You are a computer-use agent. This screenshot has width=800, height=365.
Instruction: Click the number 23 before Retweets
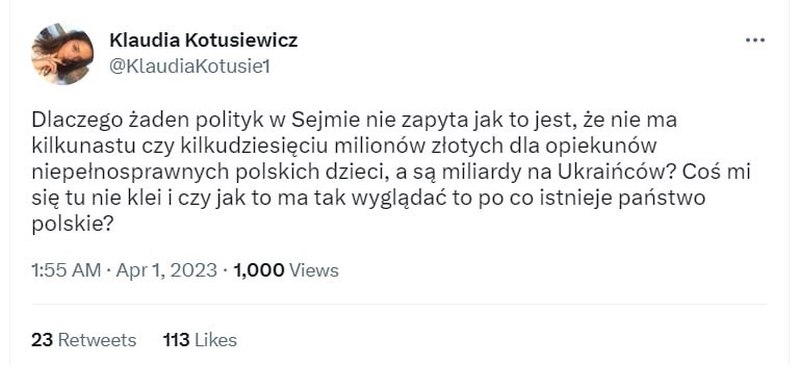click(x=42, y=340)
